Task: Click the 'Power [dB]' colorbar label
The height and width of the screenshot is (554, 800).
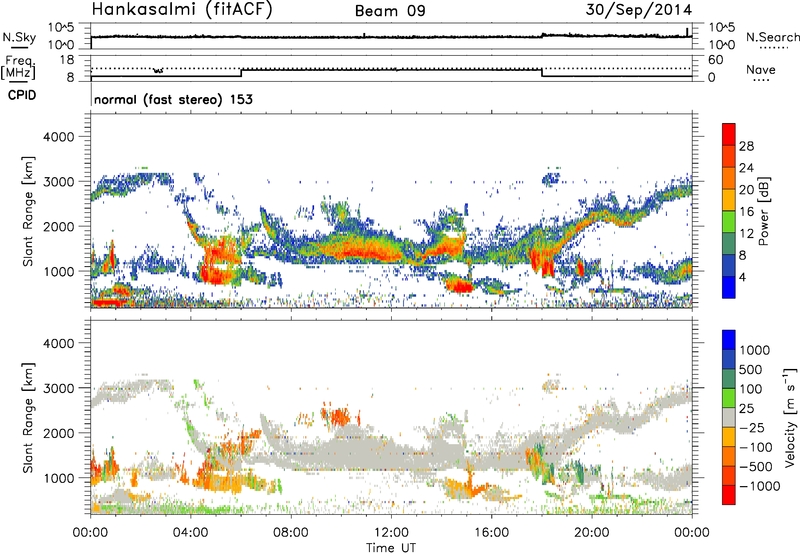Action: point(763,211)
